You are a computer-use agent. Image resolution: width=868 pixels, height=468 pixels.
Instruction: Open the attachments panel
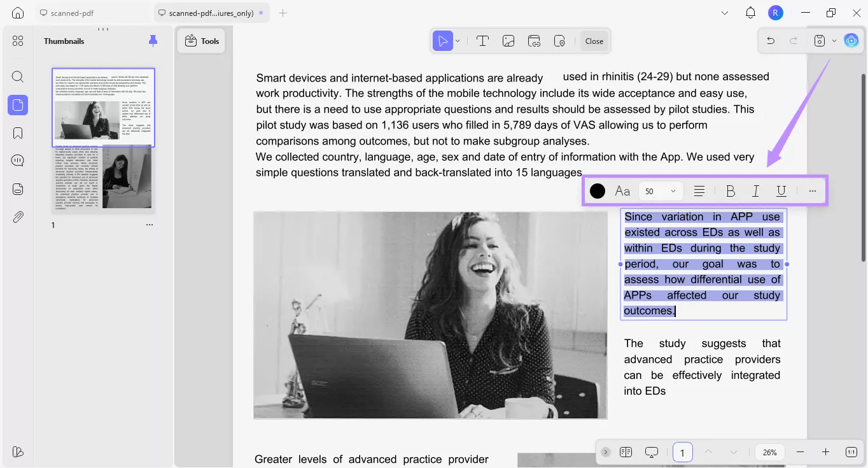(x=17, y=216)
